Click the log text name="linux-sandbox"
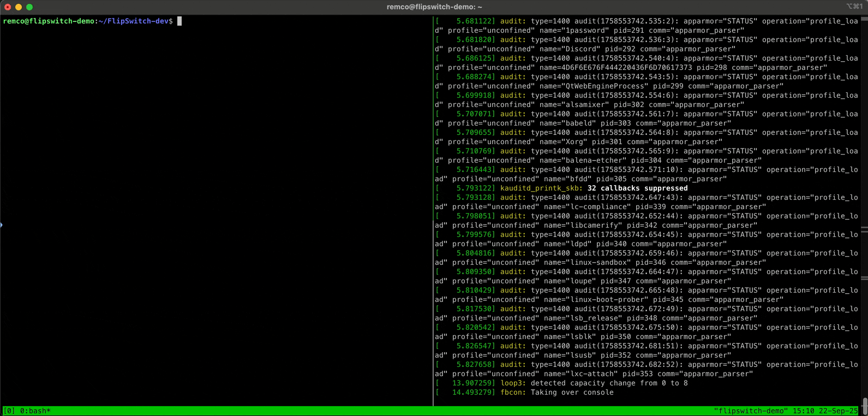 pos(588,263)
